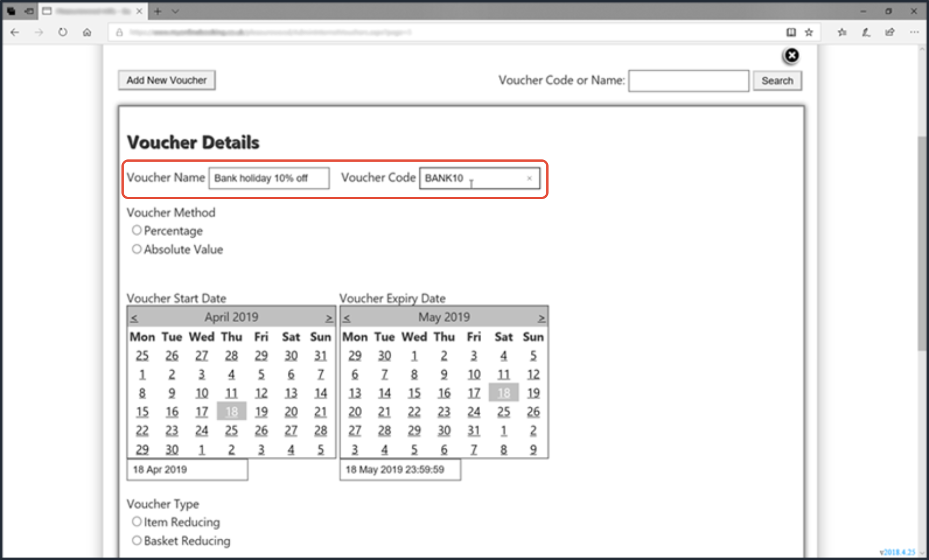Go to next month in Expiry Date calendar

542,318
